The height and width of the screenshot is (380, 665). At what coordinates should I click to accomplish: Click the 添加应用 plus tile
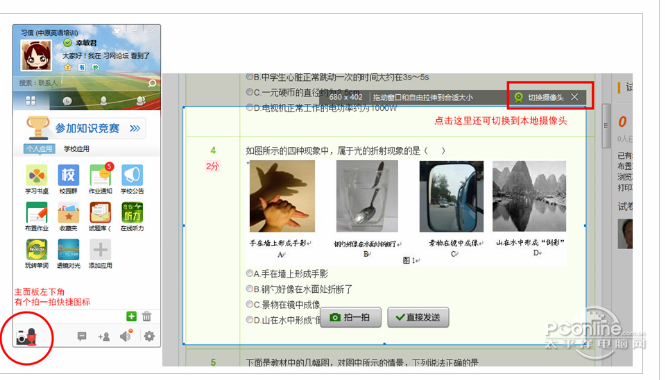click(100, 250)
